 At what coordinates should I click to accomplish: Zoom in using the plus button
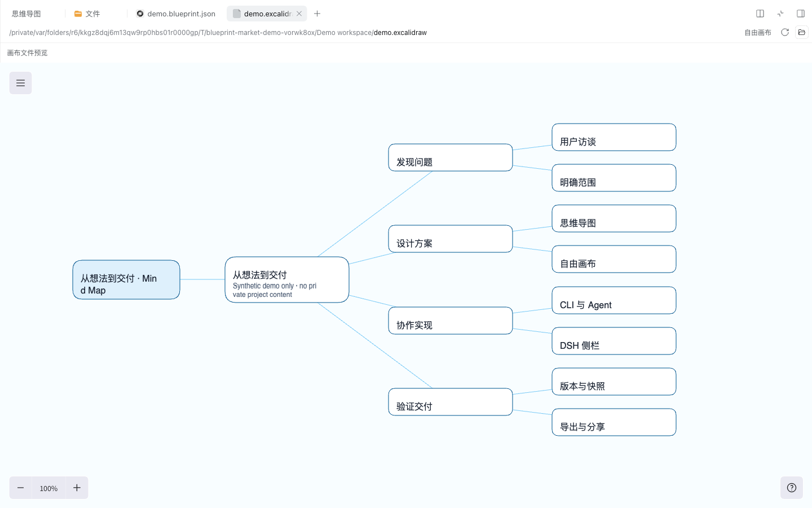click(x=77, y=488)
